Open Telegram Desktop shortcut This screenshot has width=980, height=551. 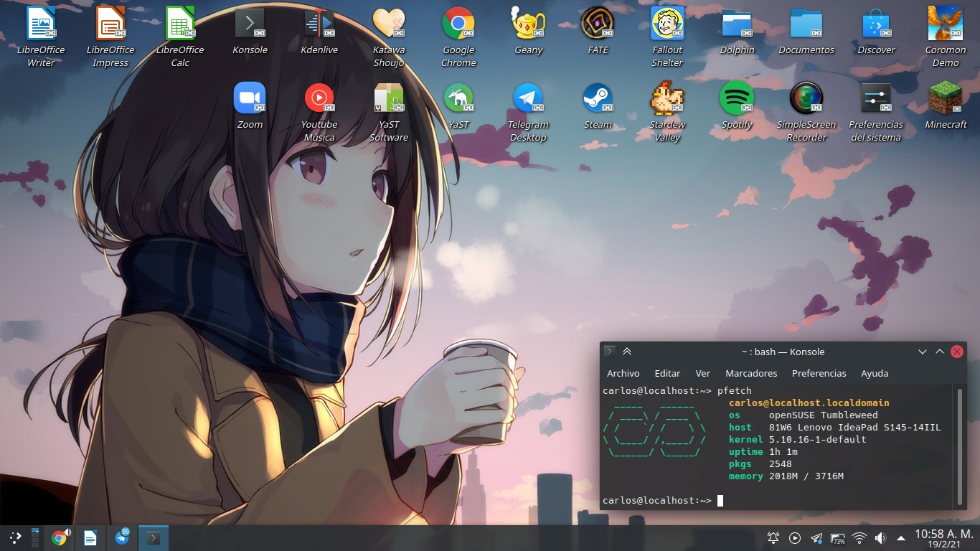pos(527,98)
